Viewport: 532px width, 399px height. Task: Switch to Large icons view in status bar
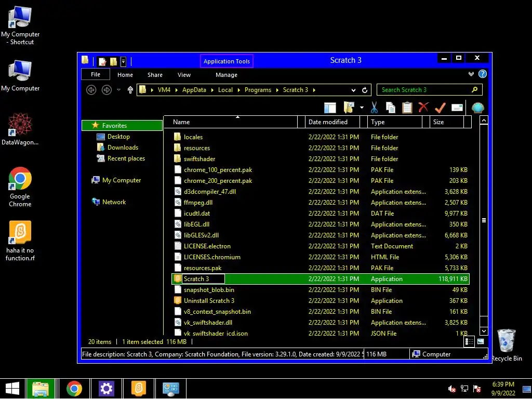481,342
